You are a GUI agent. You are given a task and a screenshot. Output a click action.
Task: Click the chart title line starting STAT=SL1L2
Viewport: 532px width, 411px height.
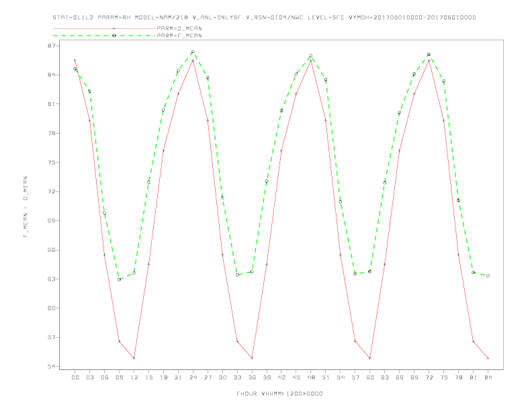tap(264, 17)
